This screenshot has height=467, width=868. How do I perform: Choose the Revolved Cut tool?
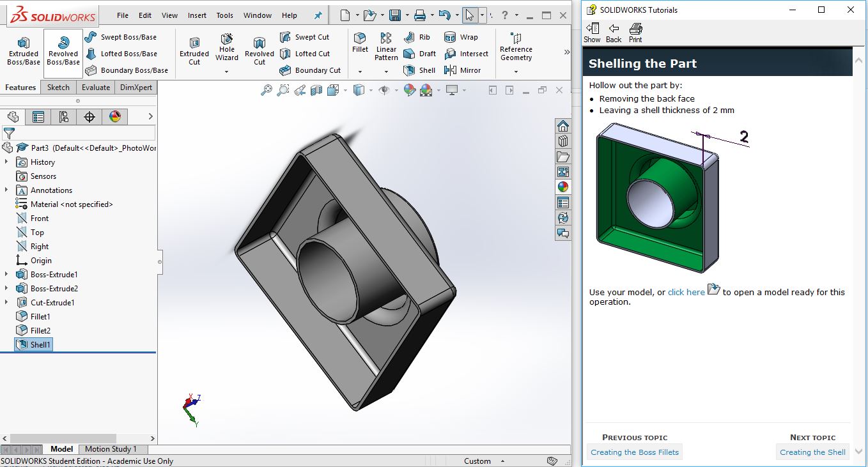(x=260, y=51)
